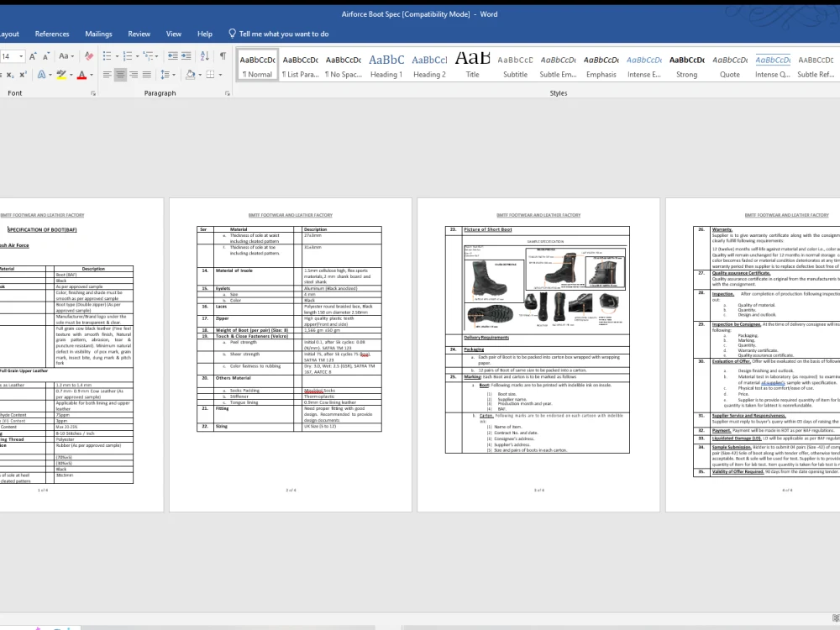Shrink font size with the smaller A icon
The width and height of the screenshot is (840, 630).
(46, 56)
